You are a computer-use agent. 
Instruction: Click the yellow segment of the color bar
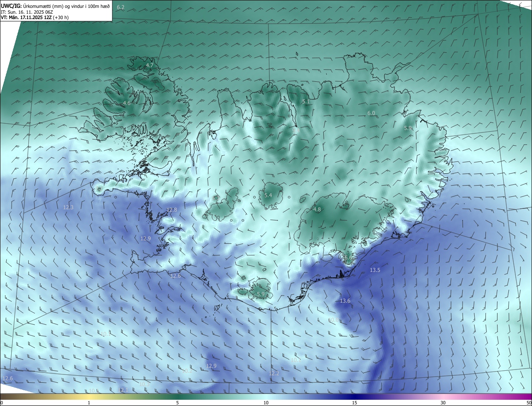[x=89, y=396]
